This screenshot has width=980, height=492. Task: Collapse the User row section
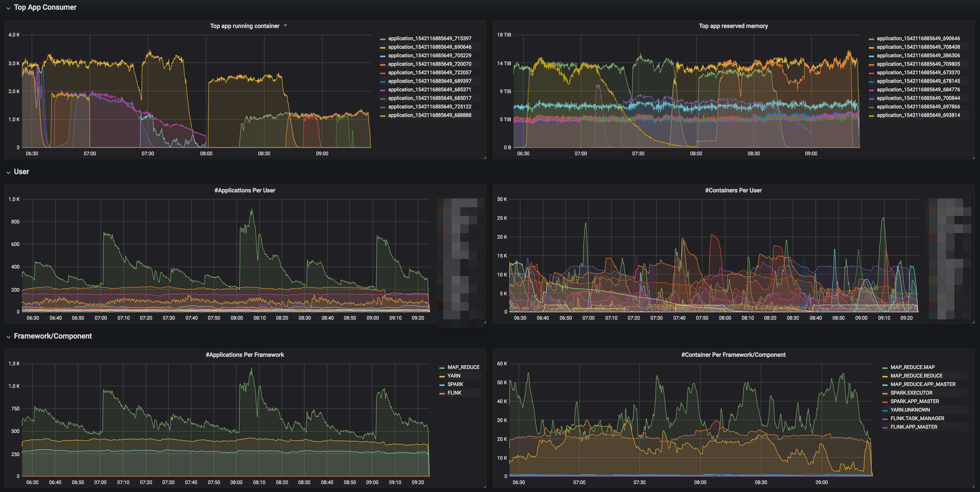coord(9,173)
